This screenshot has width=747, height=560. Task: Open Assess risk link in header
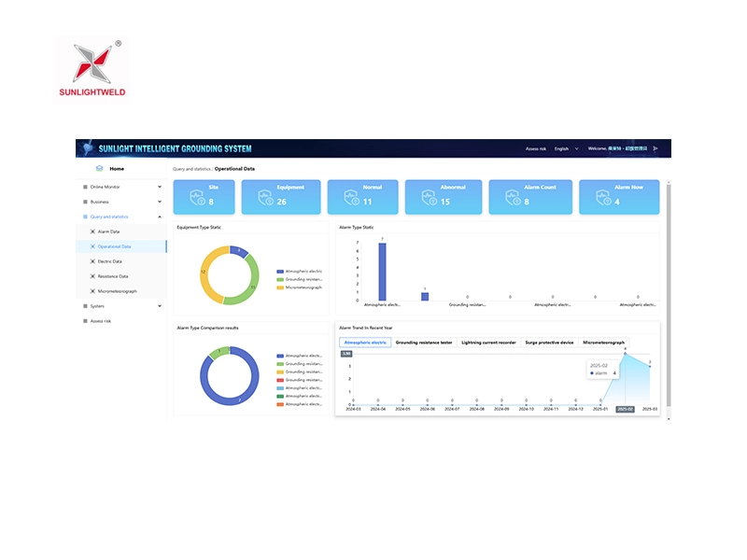(x=535, y=148)
